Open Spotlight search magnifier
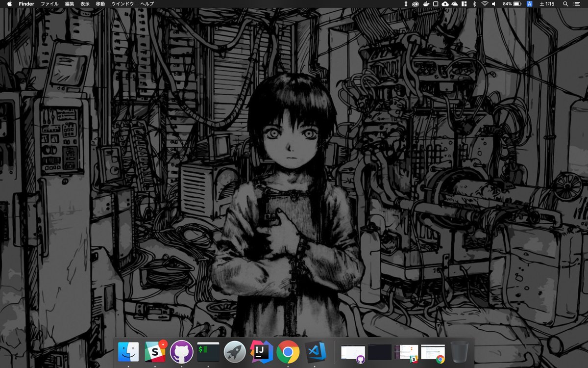Image resolution: width=588 pixels, height=368 pixels. click(x=565, y=4)
